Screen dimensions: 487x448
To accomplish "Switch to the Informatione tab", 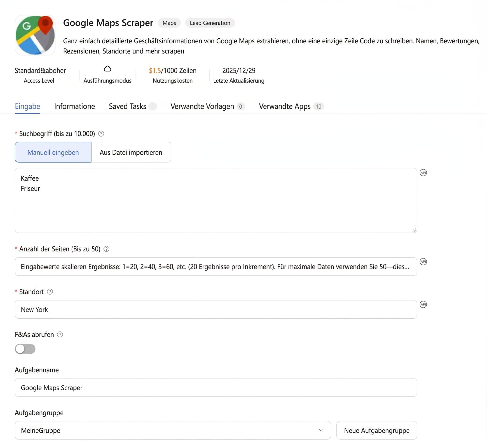I will pyautogui.click(x=74, y=106).
